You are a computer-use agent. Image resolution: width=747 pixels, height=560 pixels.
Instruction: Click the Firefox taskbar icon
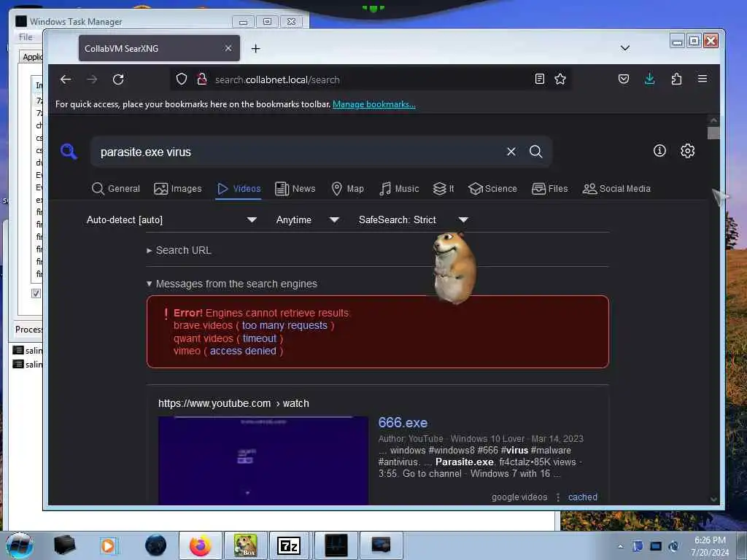click(x=201, y=545)
